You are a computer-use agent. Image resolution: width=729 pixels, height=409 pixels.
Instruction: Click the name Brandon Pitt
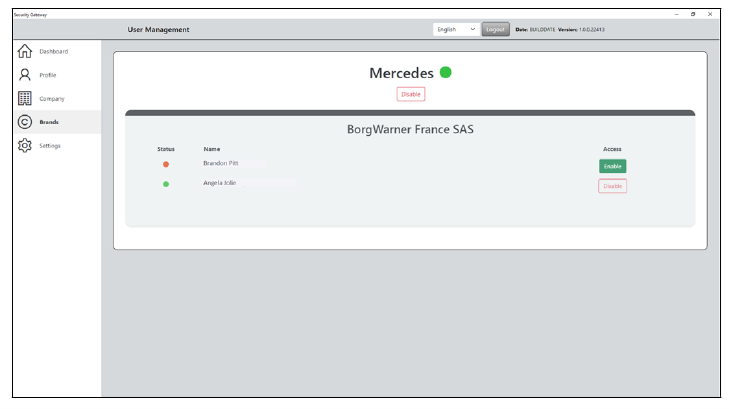point(220,163)
